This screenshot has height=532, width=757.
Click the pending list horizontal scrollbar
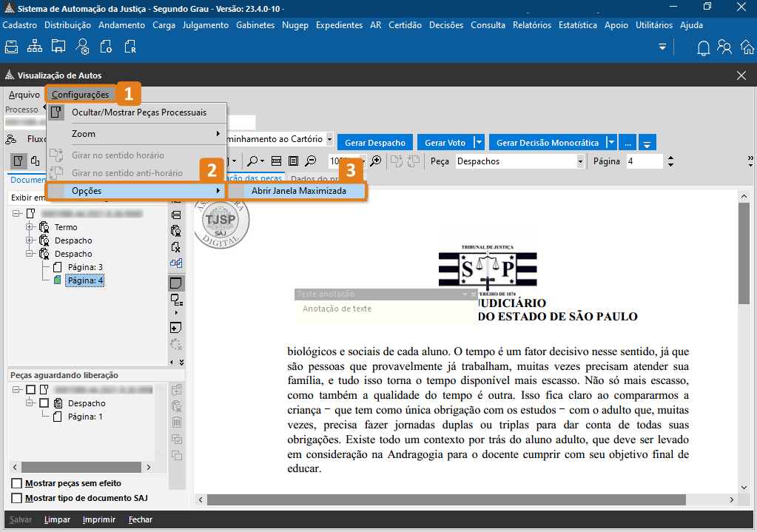81,467
